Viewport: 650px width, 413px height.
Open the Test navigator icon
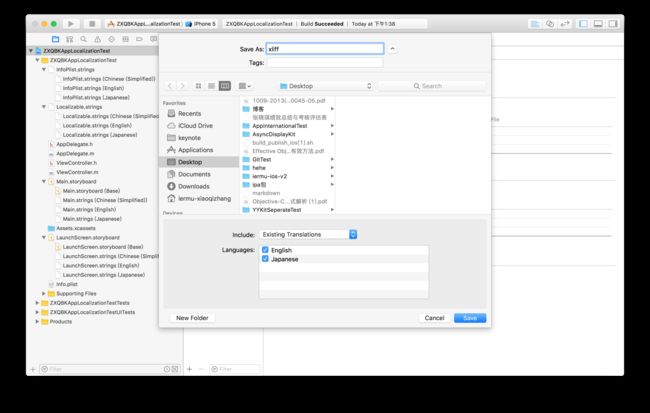click(112, 39)
